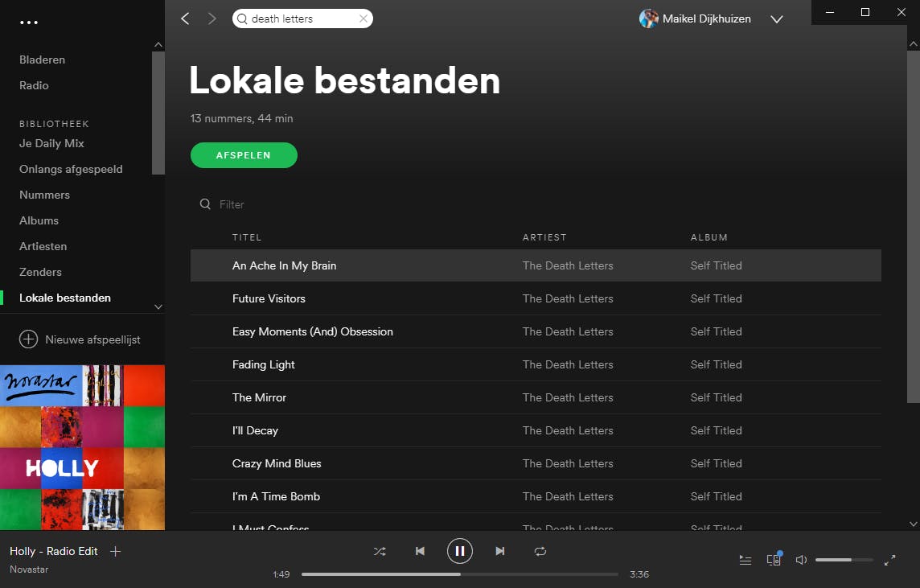
Task: Clear the death letters search text
Action: coord(363,19)
